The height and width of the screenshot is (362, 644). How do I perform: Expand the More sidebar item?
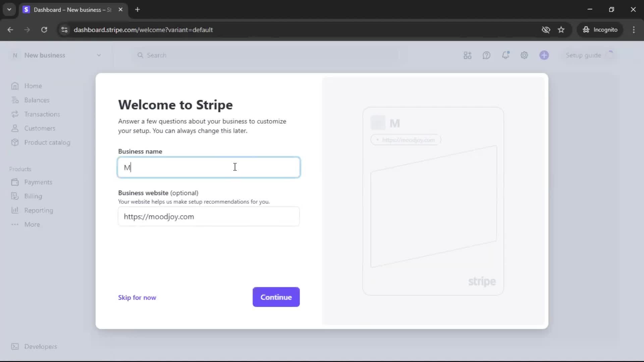click(32, 225)
